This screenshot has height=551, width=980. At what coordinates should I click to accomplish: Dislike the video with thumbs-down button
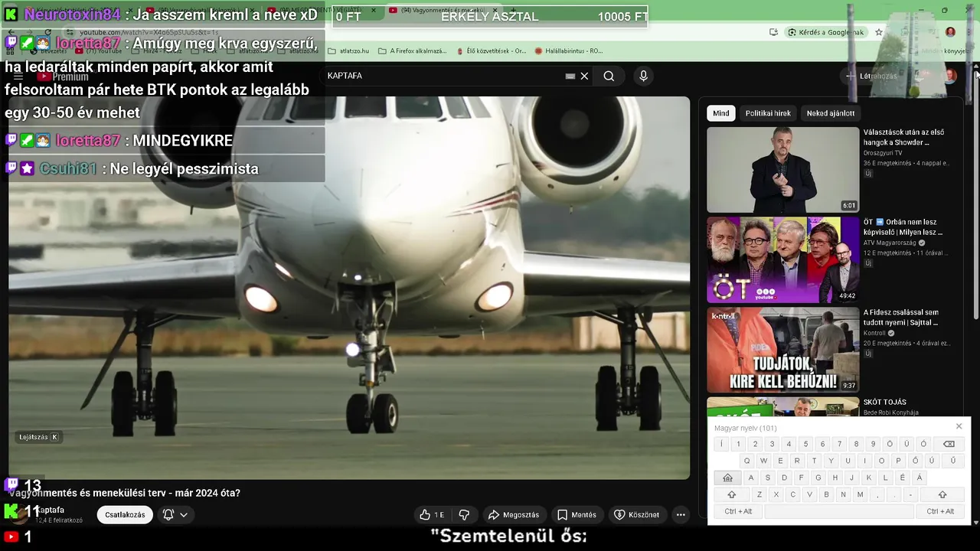click(464, 515)
